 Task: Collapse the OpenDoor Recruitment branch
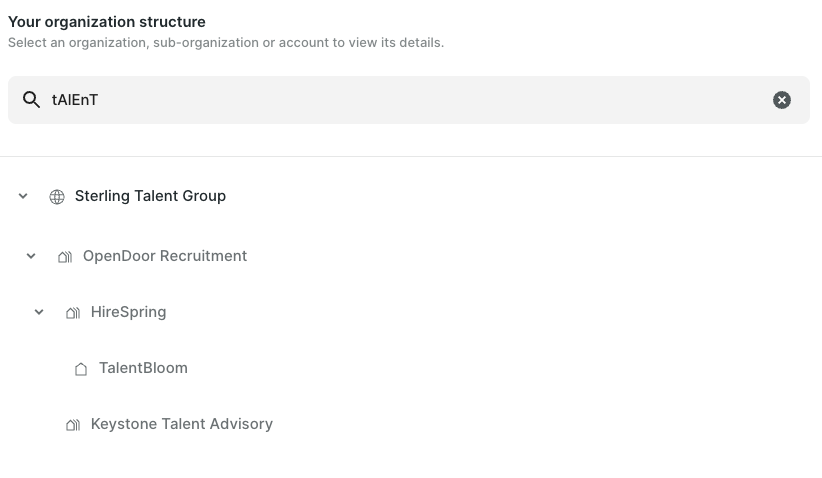pos(31,257)
